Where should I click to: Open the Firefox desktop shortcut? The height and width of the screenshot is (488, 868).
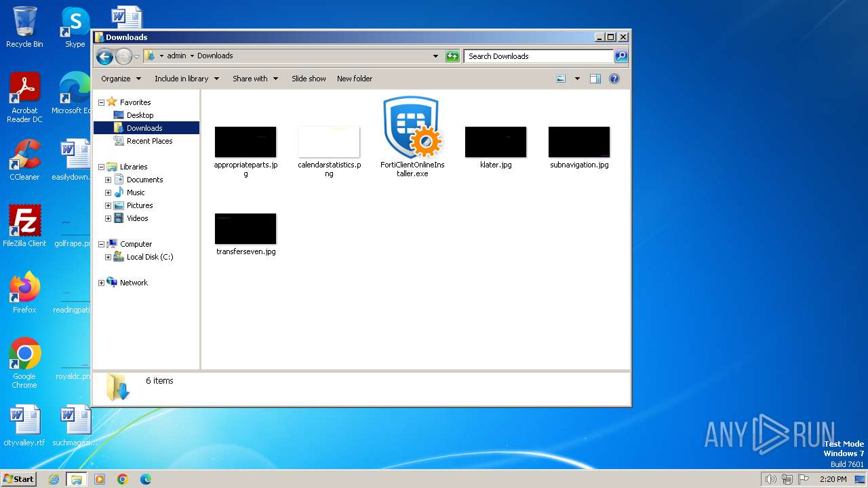pos(24,292)
